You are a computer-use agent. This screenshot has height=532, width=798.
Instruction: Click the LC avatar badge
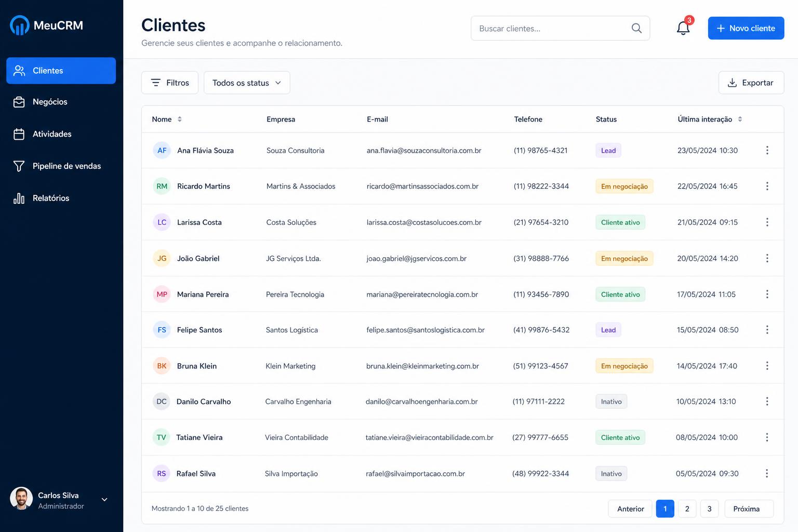pyautogui.click(x=162, y=222)
